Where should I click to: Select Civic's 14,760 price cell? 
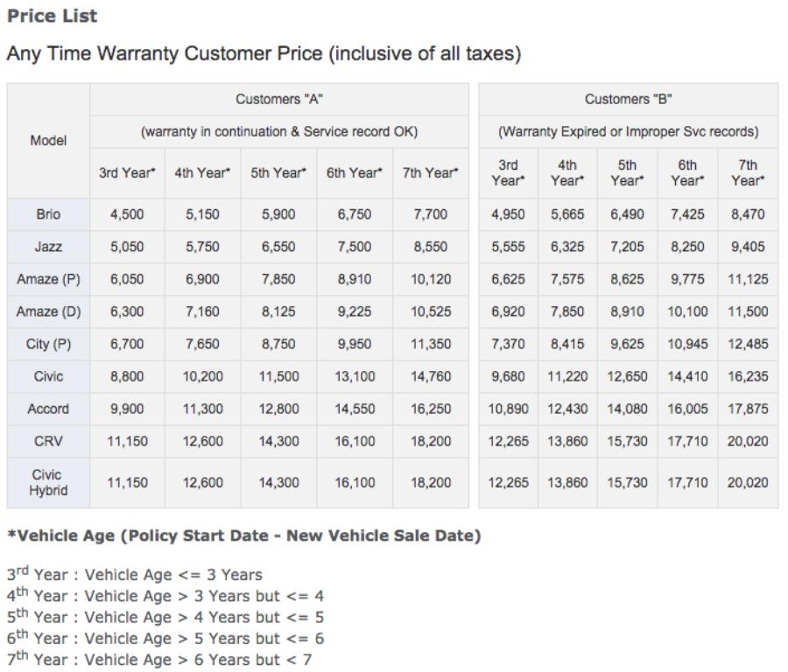431,376
